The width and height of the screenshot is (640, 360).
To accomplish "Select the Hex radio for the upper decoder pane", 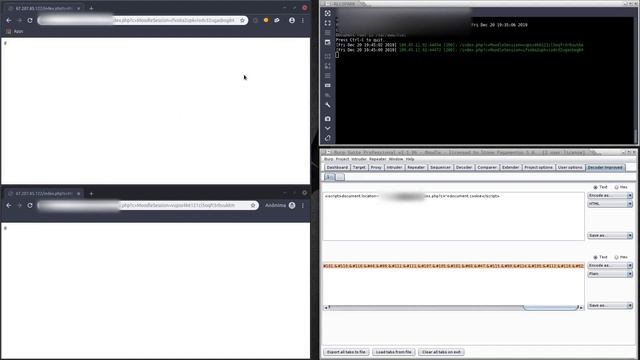I will pyautogui.click(x=621, y=187).
